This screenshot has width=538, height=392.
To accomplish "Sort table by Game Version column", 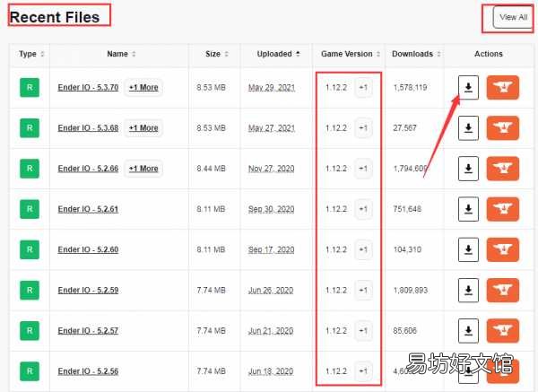I will [x=351, y=54].
